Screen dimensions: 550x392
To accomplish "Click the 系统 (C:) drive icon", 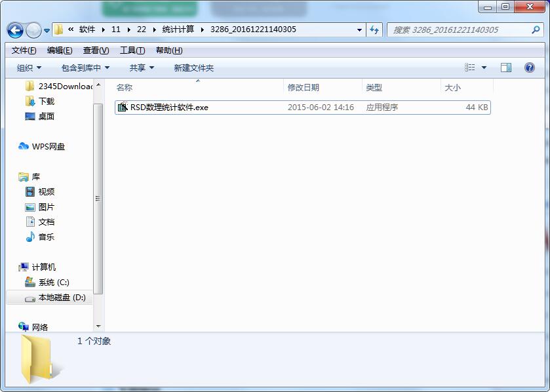I will pyautogui.click(x=30, y=282).
